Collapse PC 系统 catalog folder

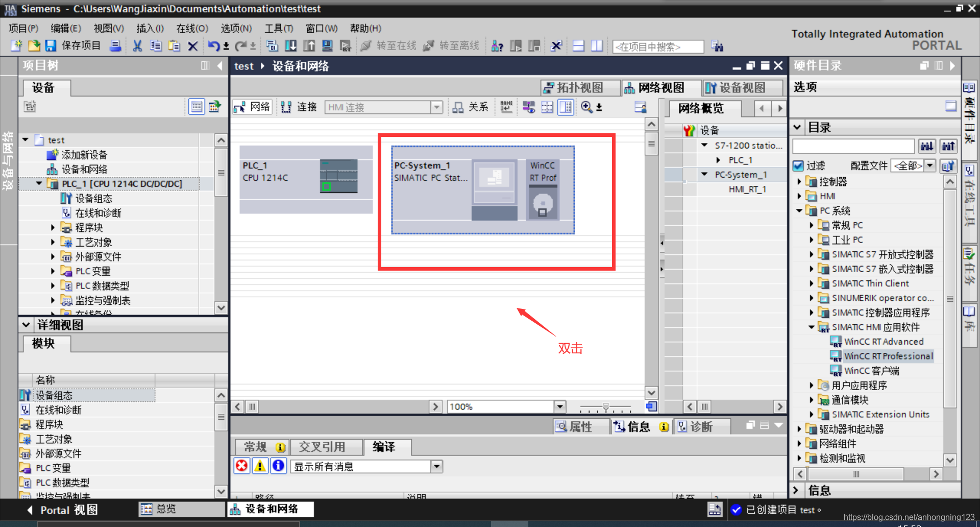(800, 210)
